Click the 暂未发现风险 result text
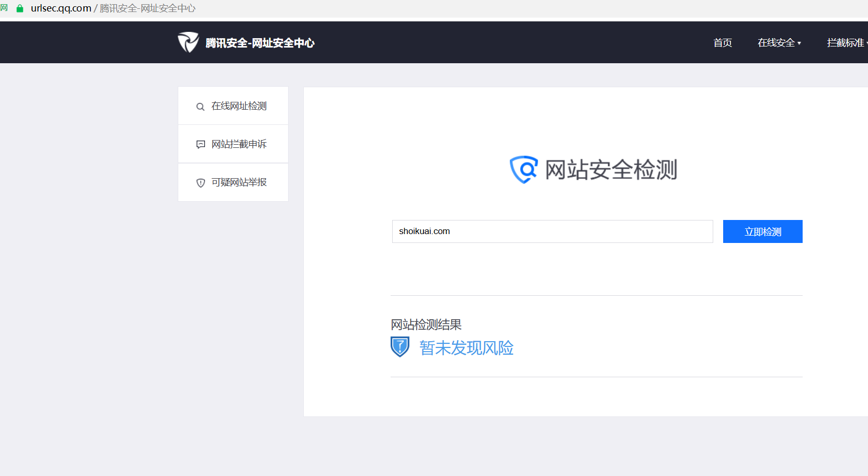 click(x=466, y=348)
